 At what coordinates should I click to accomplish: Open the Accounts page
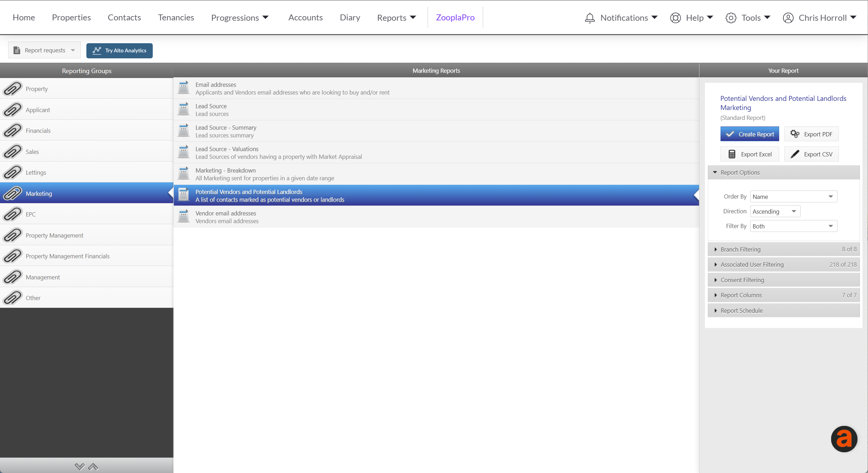[305, 17]
